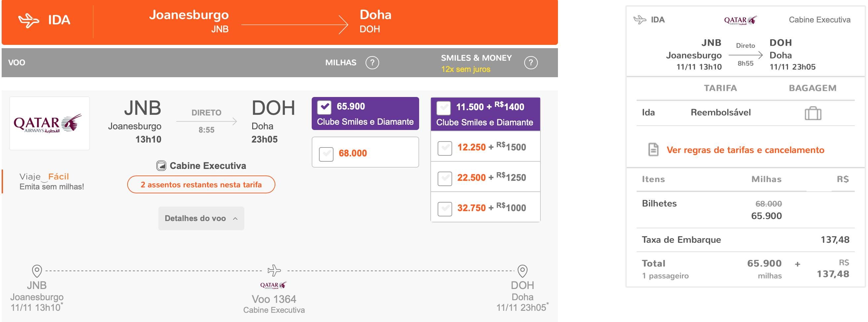Click the DOH destination location pin icon
The image size is (868, 322).
click(x=522, y=271)
